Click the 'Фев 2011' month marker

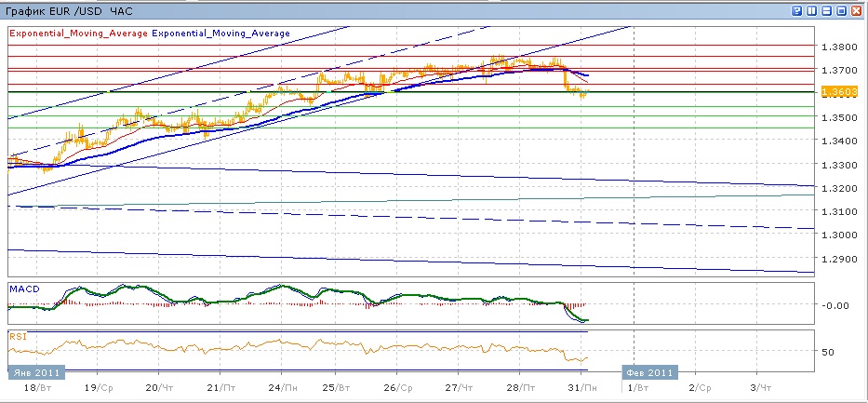pos(650,372)
